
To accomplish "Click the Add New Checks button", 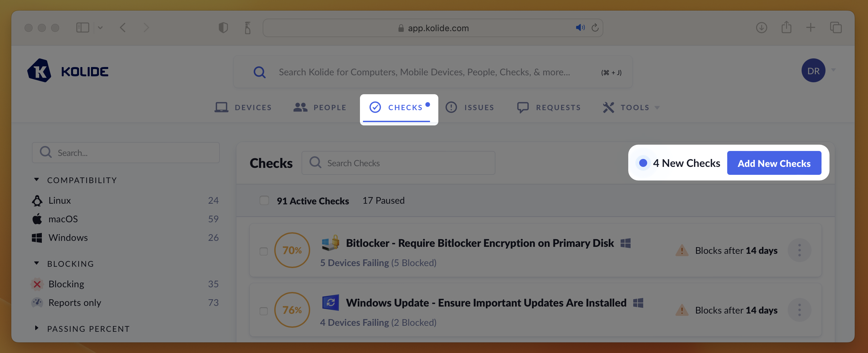I will click(774, 163).
